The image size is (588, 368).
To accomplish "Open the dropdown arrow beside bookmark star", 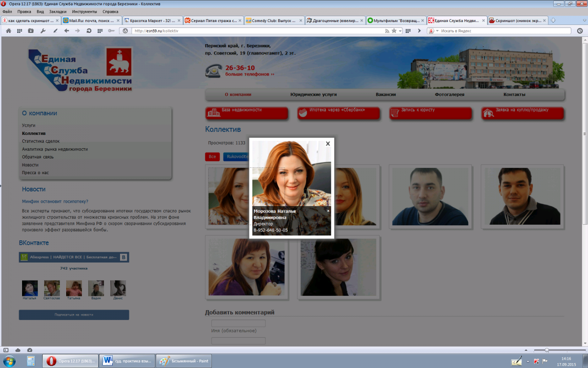I will point(400,30).
